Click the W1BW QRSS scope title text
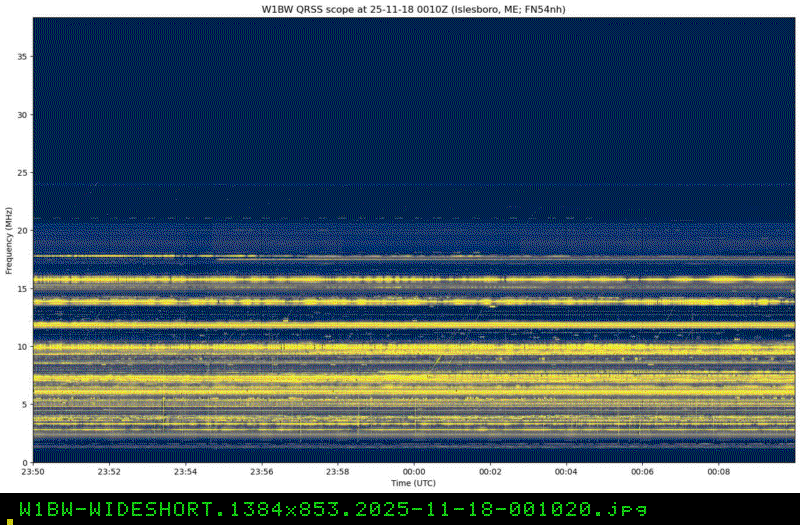Screen dimensions: 800x525 coord(414,9)
